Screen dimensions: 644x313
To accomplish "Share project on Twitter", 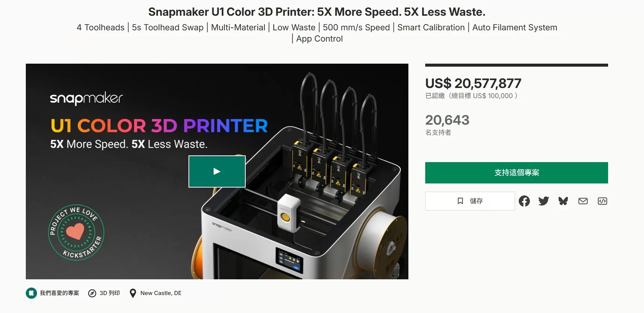I will 544,201.
